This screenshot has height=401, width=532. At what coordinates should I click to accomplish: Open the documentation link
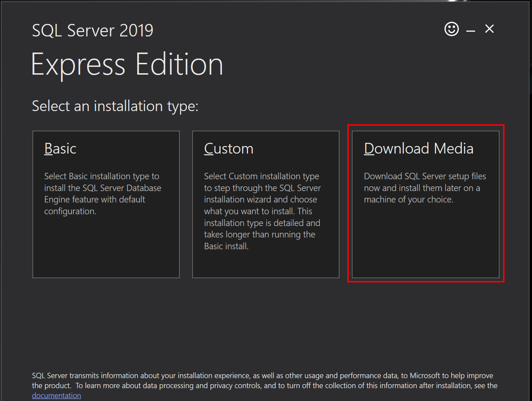click(56, 396)
